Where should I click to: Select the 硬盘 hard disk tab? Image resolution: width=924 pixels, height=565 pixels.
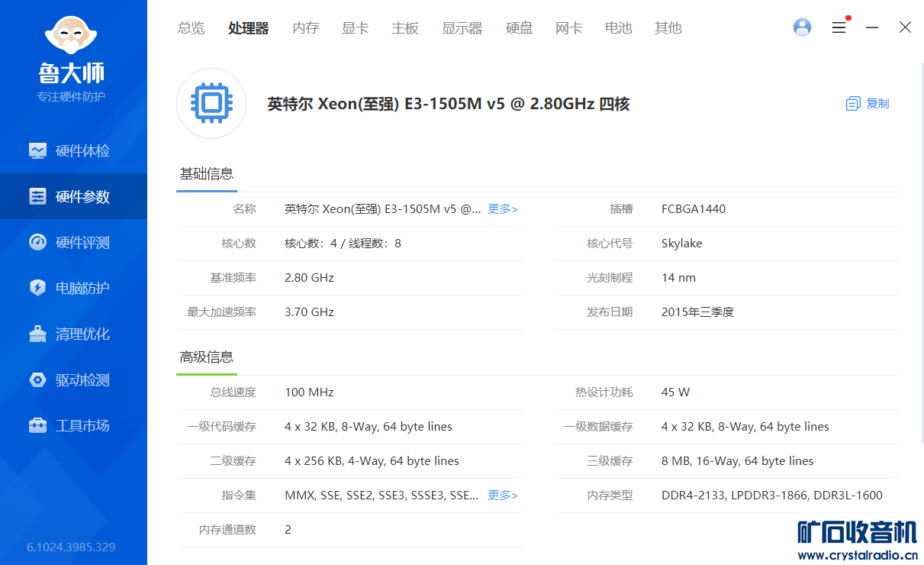[x=519, y=28]
